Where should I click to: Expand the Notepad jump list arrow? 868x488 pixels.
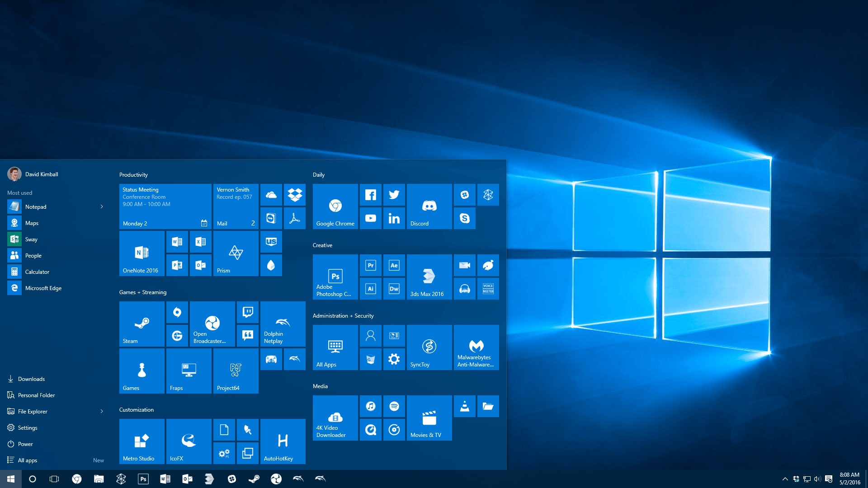click(102, 206)
